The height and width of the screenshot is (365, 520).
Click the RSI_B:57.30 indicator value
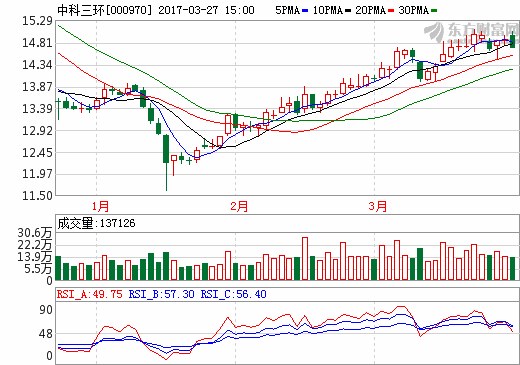click(x=162, y=294)
